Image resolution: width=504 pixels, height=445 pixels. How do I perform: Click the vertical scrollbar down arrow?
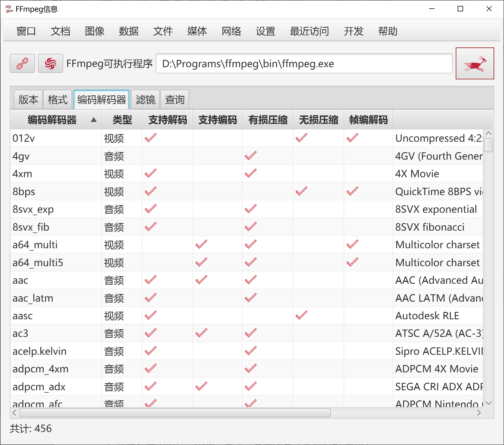click(x=489, y=403)
